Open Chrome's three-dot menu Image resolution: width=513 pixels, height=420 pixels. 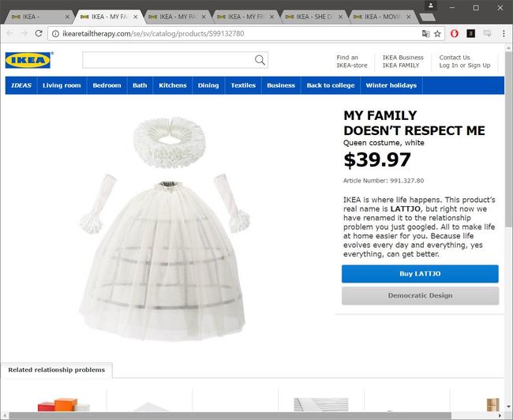(x=504, y=33)
